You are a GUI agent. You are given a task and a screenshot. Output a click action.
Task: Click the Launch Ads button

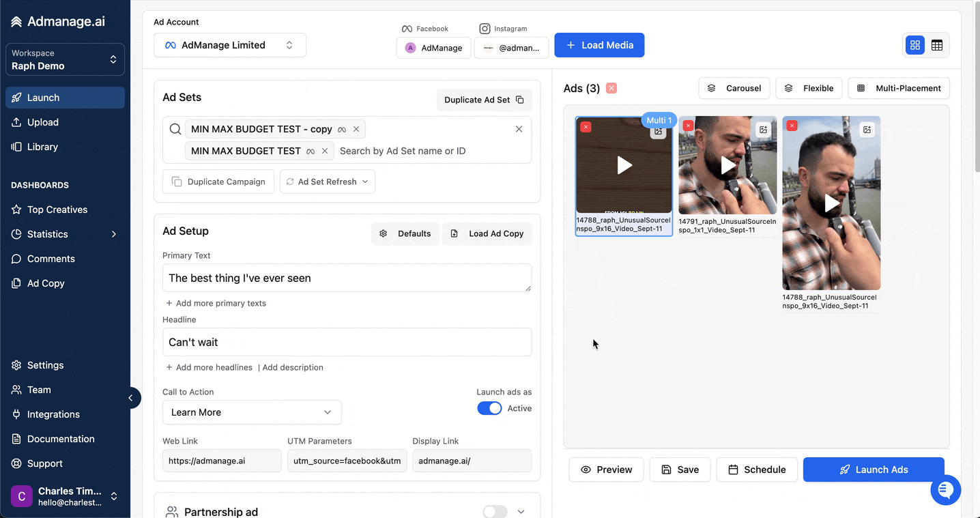(874, 470)
